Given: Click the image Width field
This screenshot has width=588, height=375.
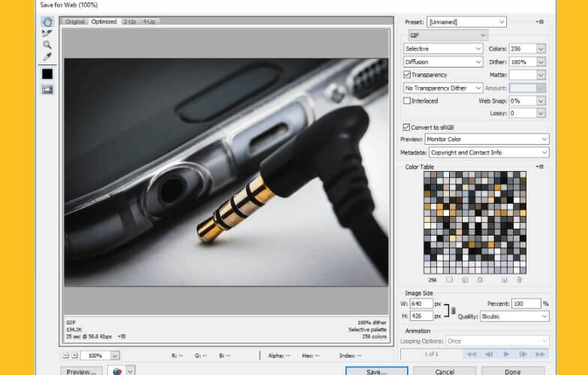Looking at the screenshot, I should point(421,304).
